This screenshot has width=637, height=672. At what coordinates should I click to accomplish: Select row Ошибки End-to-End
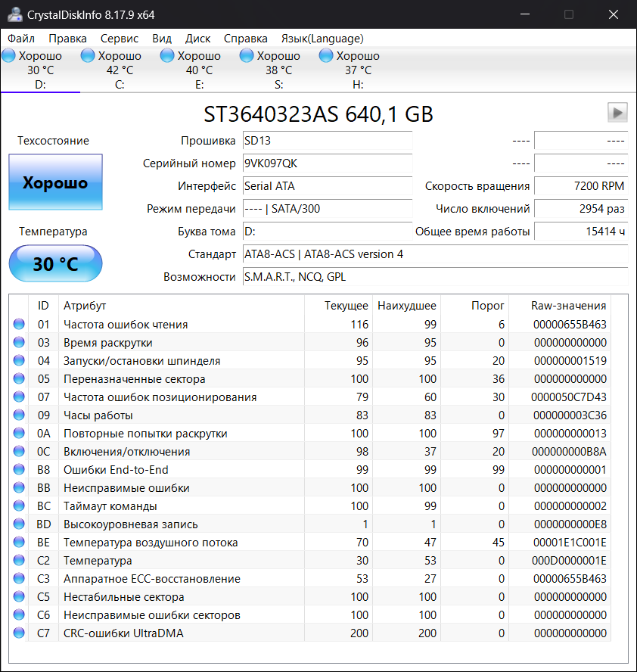[310, 470]
